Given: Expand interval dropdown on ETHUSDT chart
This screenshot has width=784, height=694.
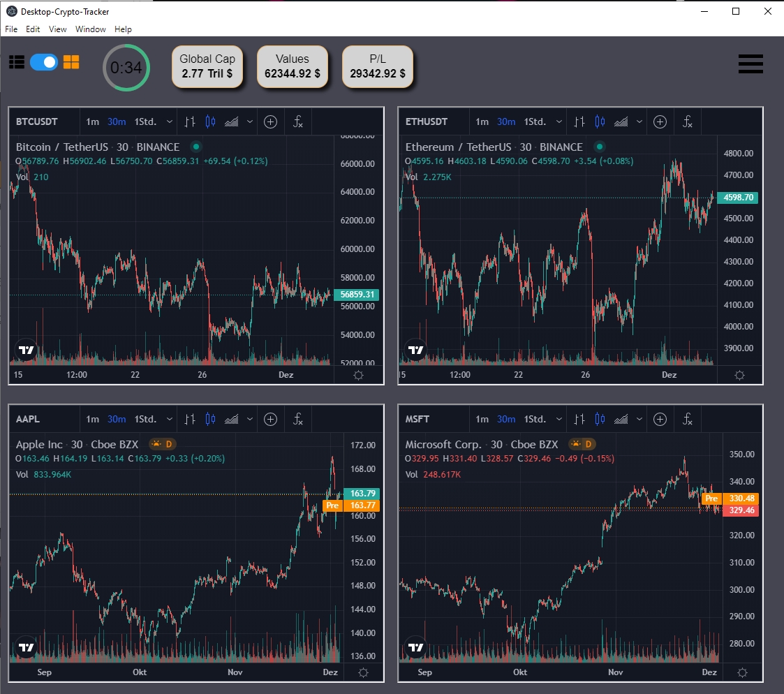Looking at the screenshot, I should click(x=559, y=121).
